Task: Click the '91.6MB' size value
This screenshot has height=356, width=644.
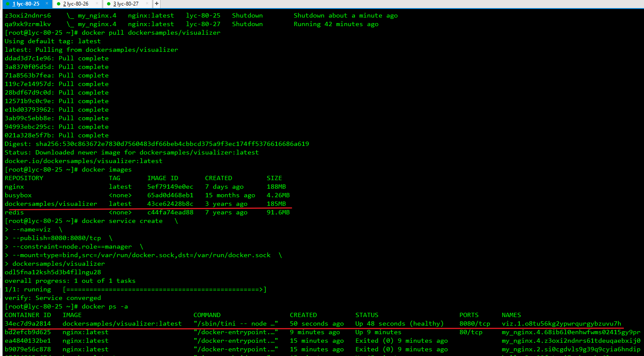Action: 278,212
